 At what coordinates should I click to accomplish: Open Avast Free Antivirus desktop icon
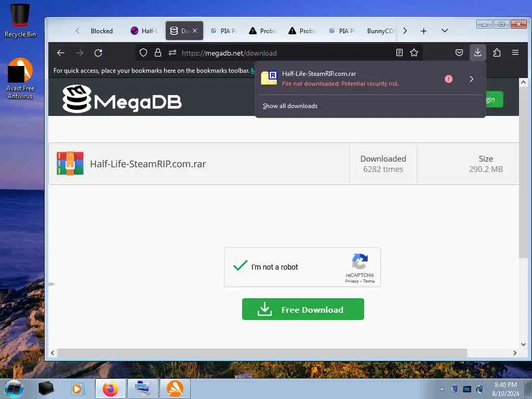click(x=20, y=78)
